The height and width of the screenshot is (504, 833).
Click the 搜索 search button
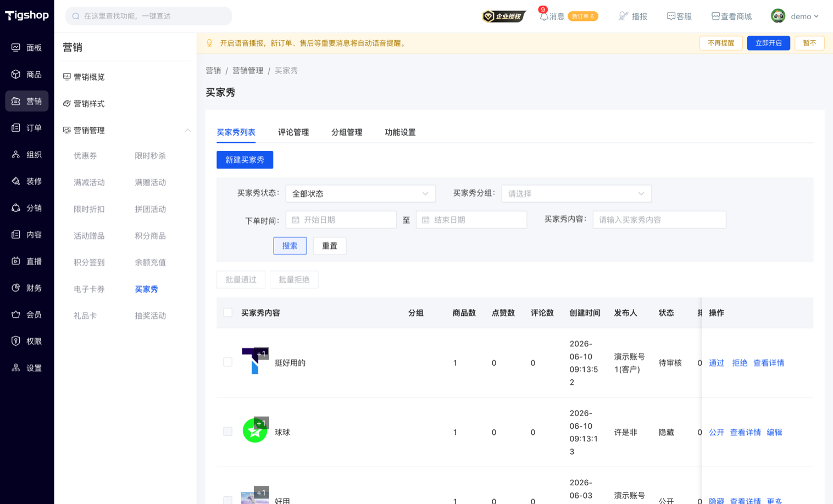(x=290, y=246)
